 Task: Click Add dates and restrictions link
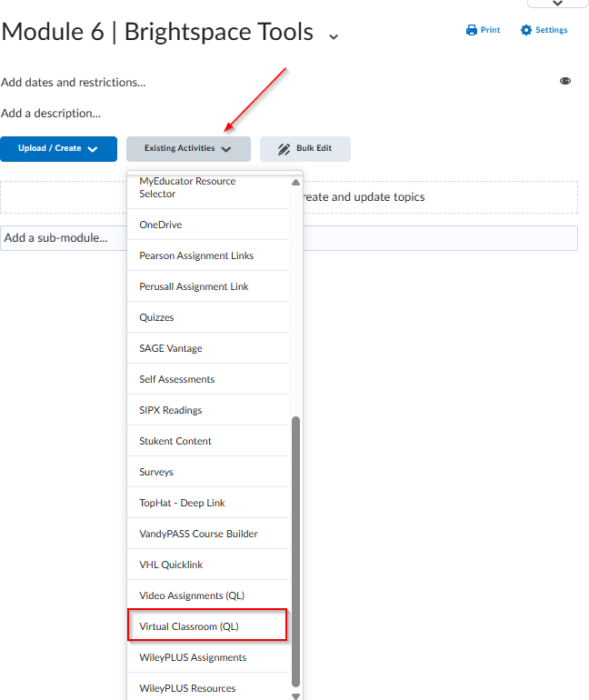tap(74, 82)
